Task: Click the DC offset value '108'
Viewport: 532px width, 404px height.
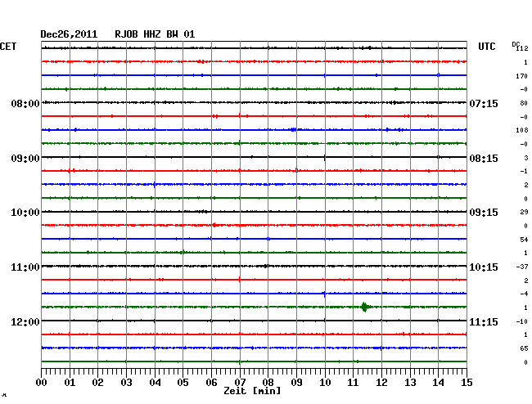Action: [x=522, y=130]
